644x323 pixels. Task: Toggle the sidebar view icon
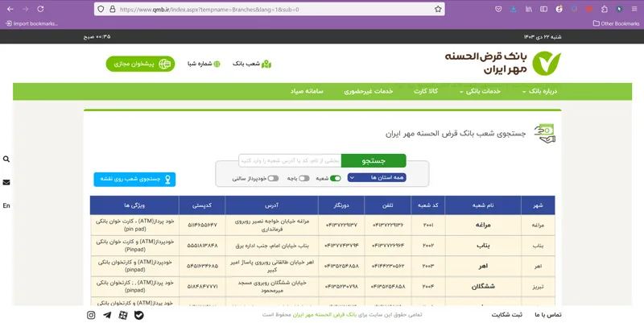click(x=544, y=9)
